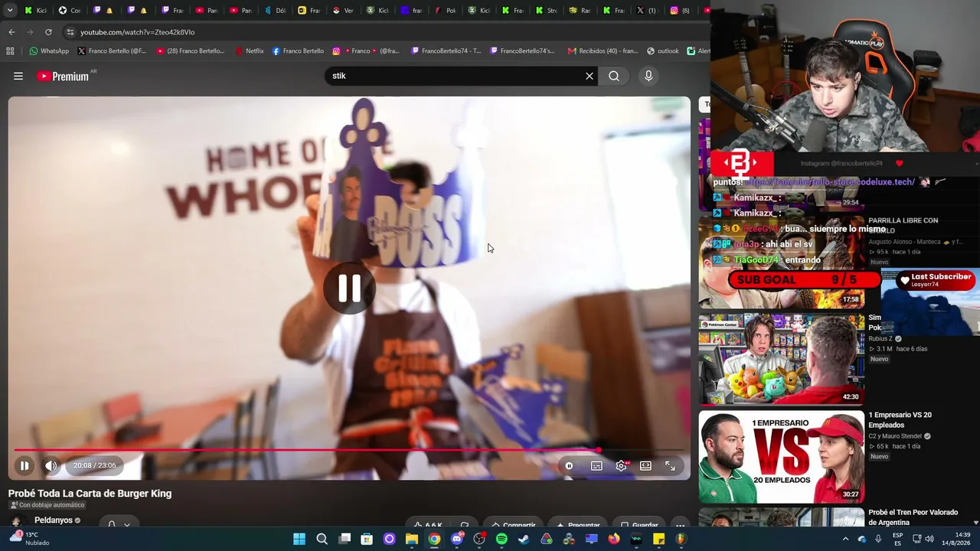Open Windows taskbar search
This screenshot has width=980, height=551.
click(x=322, y=539)
